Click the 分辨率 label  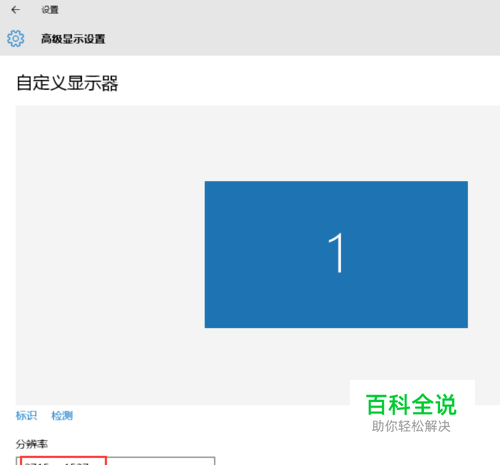coord(32,444)
